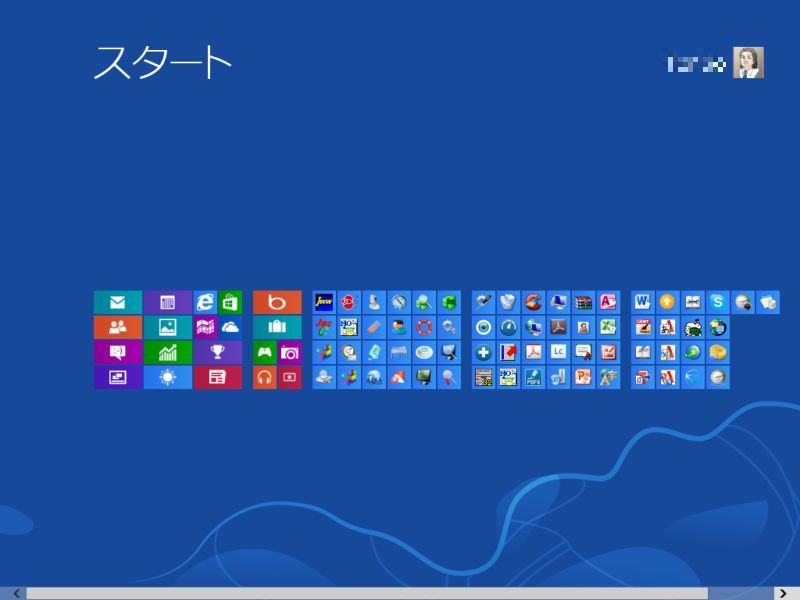Viewport: 800px width, 600px height.
Task: Open the Camera tile
Action: coord(289,352)
